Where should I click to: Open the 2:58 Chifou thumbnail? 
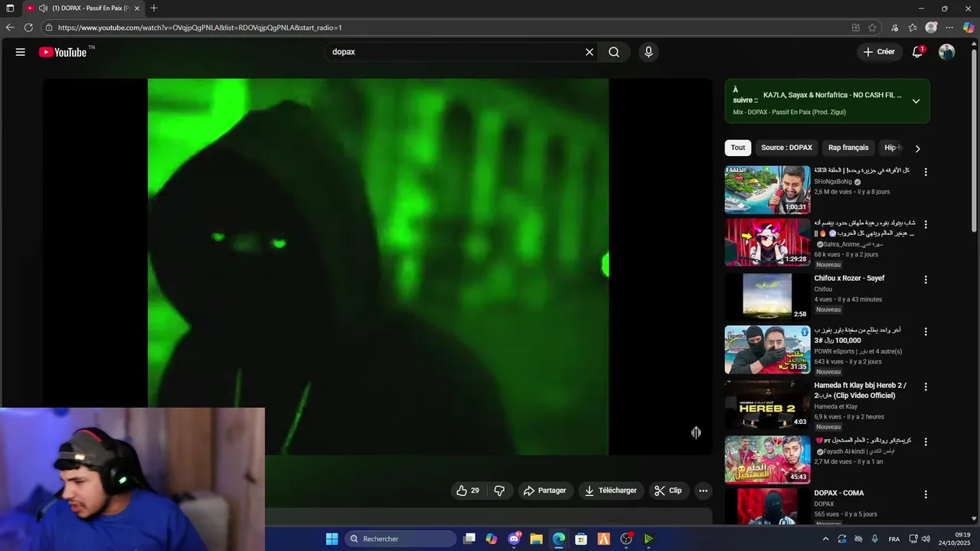767,297
